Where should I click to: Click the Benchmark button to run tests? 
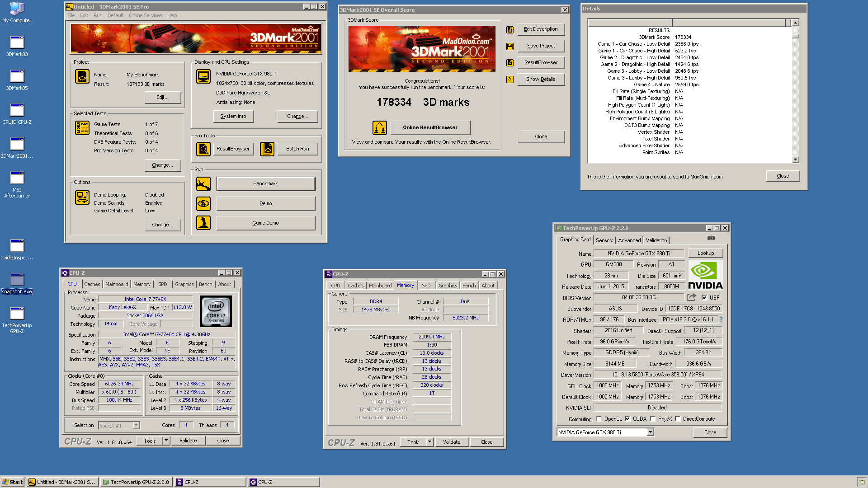pos(266,184)
